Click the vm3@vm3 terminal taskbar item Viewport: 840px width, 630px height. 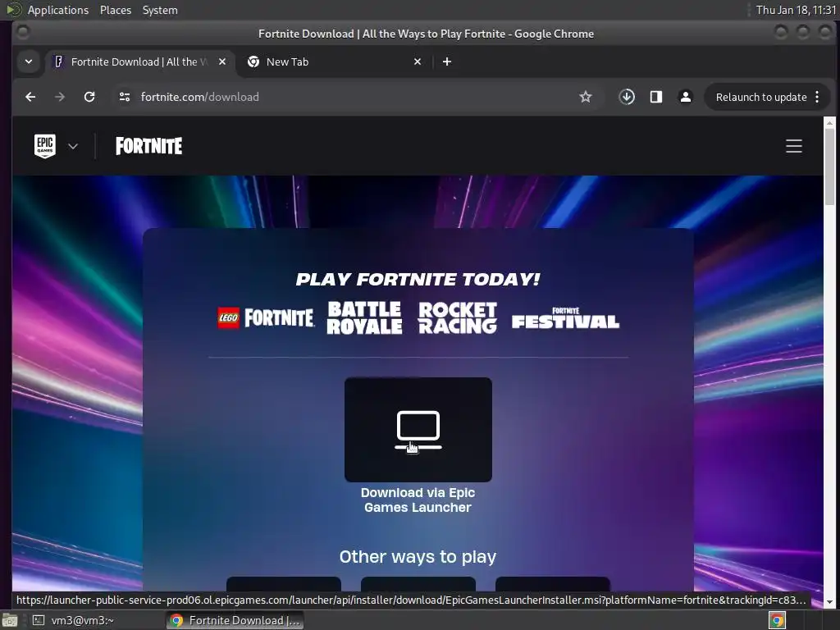75,620
